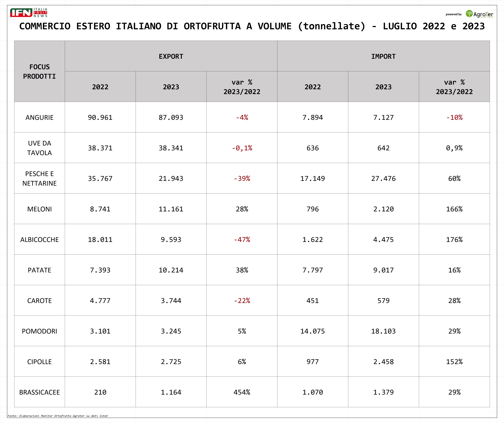
Task: Click the Fonte source note at bottom
Action: point(58,416)
